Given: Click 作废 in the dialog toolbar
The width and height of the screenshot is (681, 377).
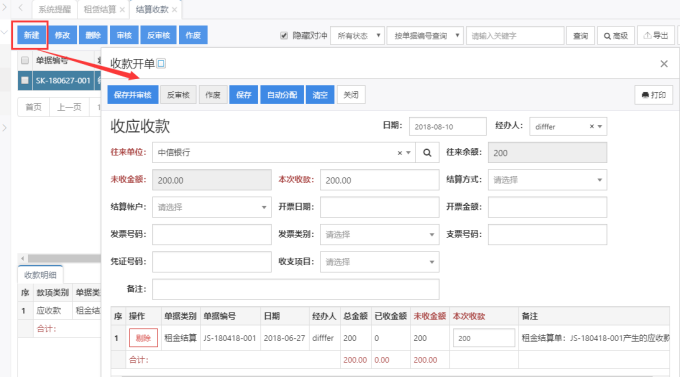Looking at the screenshot, I should [x=213, y=95].
